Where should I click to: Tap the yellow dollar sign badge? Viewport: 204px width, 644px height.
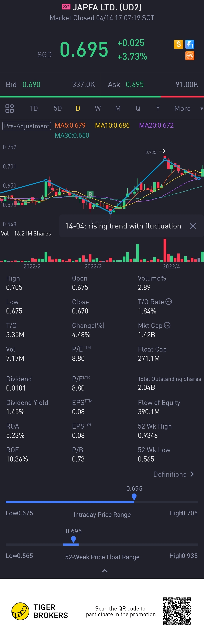178,44
